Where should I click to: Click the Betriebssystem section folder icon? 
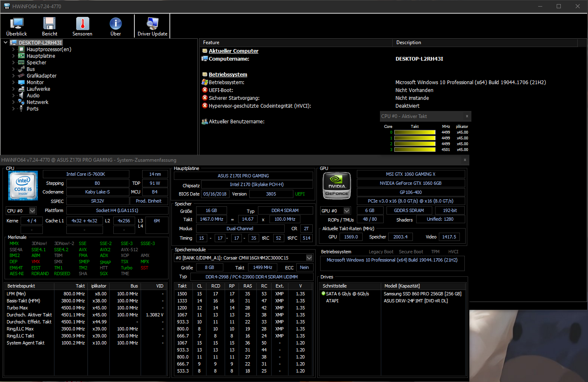[204, 75]
